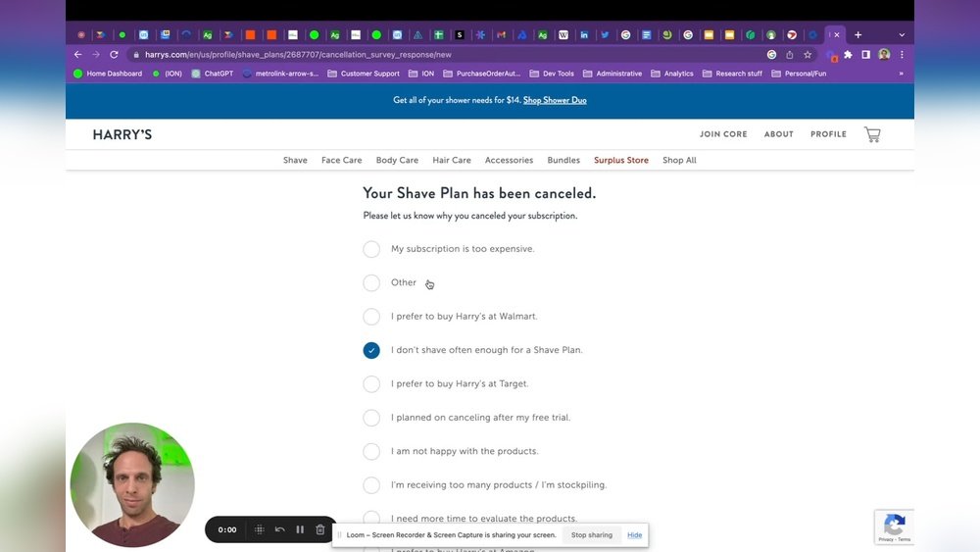The height and width of the screenshot is (552, 980).
Task: Switch to the Gmail tab
Action: tap(501, 35)
